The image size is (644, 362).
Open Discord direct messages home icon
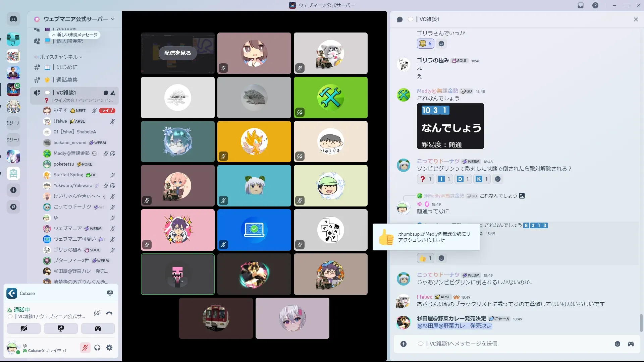[x=13, y=19]
